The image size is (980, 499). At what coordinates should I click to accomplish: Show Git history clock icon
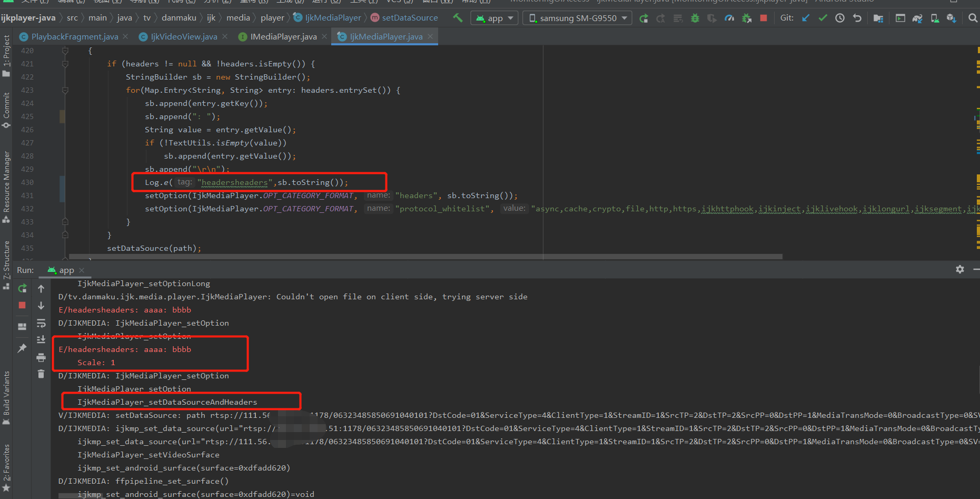[840, 18]
